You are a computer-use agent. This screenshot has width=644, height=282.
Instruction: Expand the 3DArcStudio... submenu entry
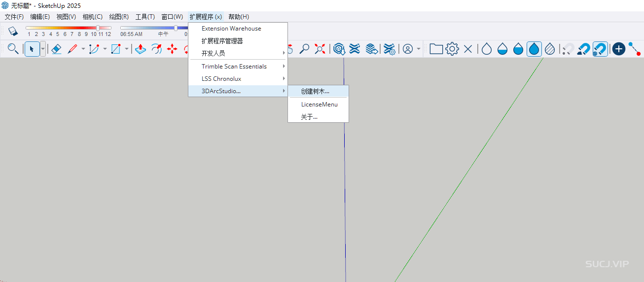point(238,91)
